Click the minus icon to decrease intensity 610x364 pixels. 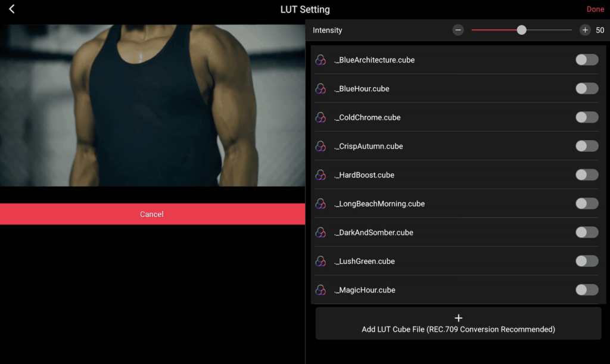coord(458,30)
